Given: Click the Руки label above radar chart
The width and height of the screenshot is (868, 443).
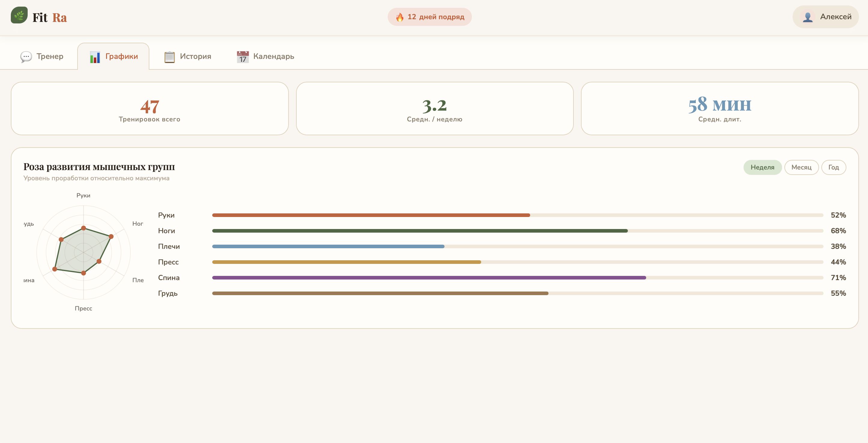Looking at the screenshot, I should coord(83,195).
